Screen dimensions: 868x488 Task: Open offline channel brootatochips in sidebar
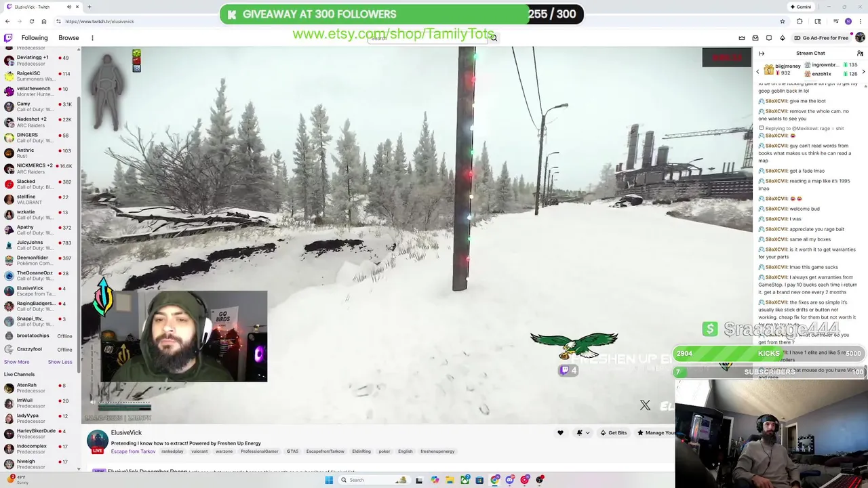coord(39,335)
